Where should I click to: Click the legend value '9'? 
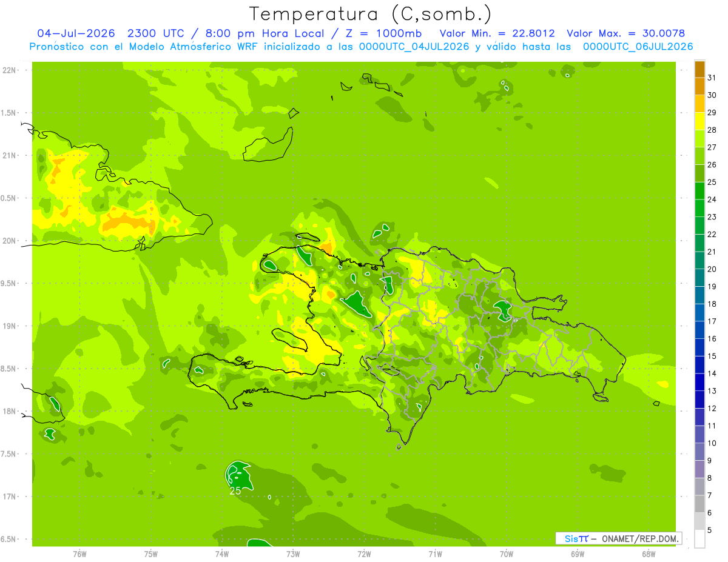[x=709, y=461]
